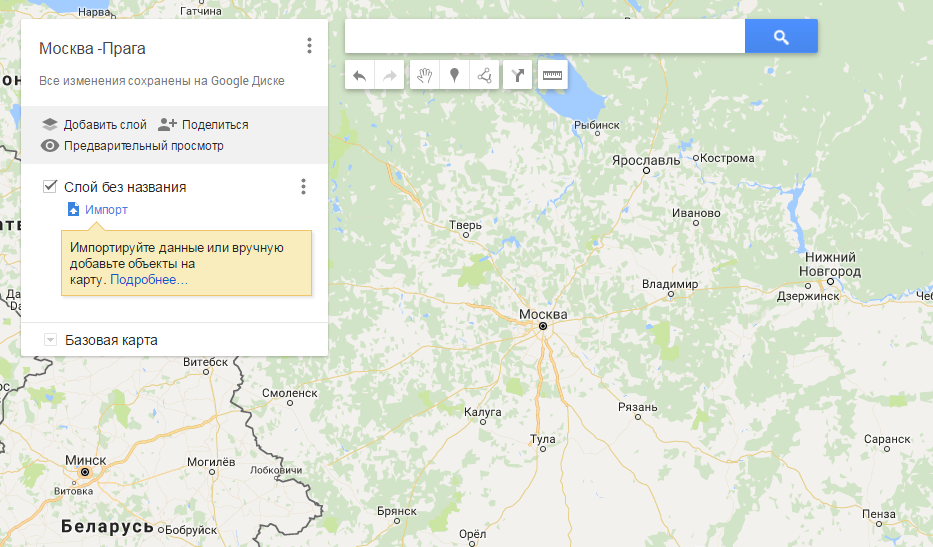Open 'Предварительный просмотр' preview
Screen dimensions: 933x547
132,146
